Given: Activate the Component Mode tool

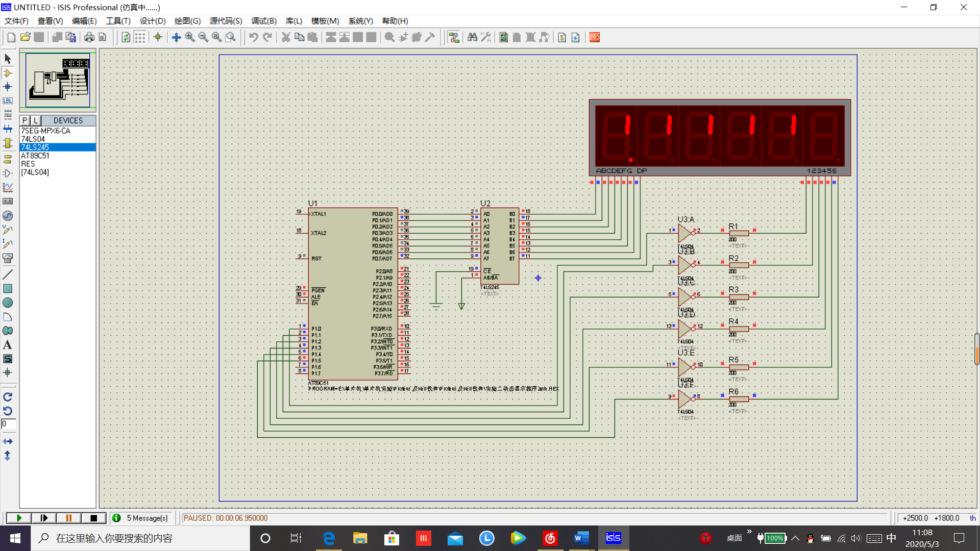Looking at the screenshot, I should click(x=8, y=73).
